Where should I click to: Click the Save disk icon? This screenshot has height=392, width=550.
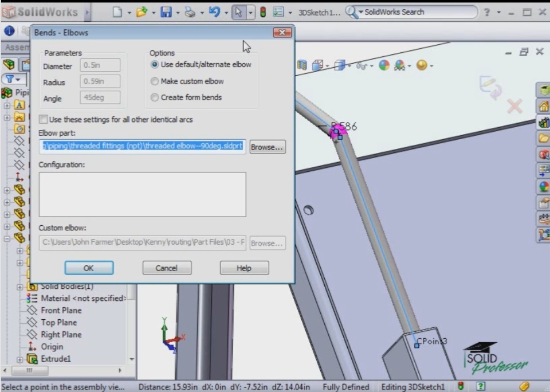point(166,12)
